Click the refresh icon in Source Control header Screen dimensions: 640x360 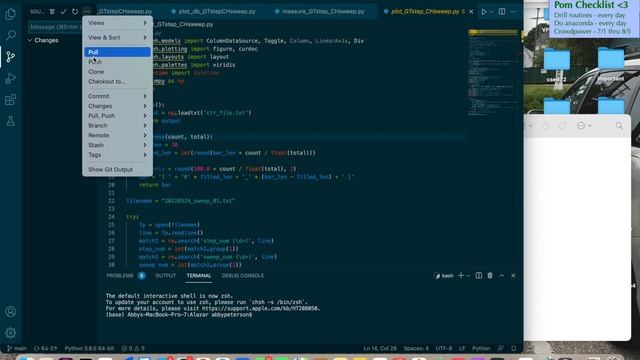pyautogui.click(x=75, y=11)
